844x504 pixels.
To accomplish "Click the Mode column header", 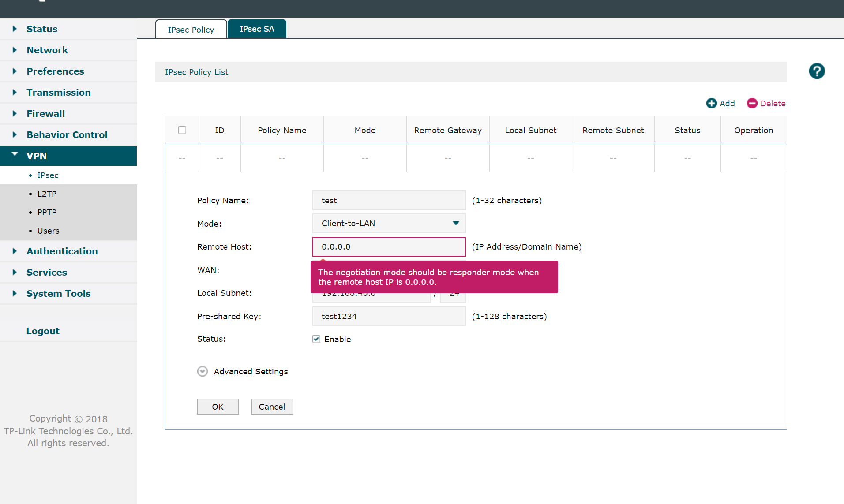I will (x=365, y=130).
